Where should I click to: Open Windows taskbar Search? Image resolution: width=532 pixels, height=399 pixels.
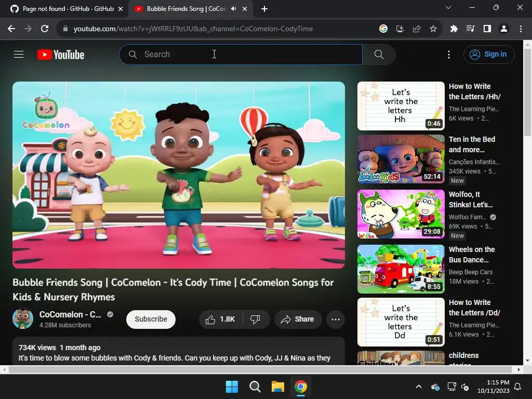255,387
